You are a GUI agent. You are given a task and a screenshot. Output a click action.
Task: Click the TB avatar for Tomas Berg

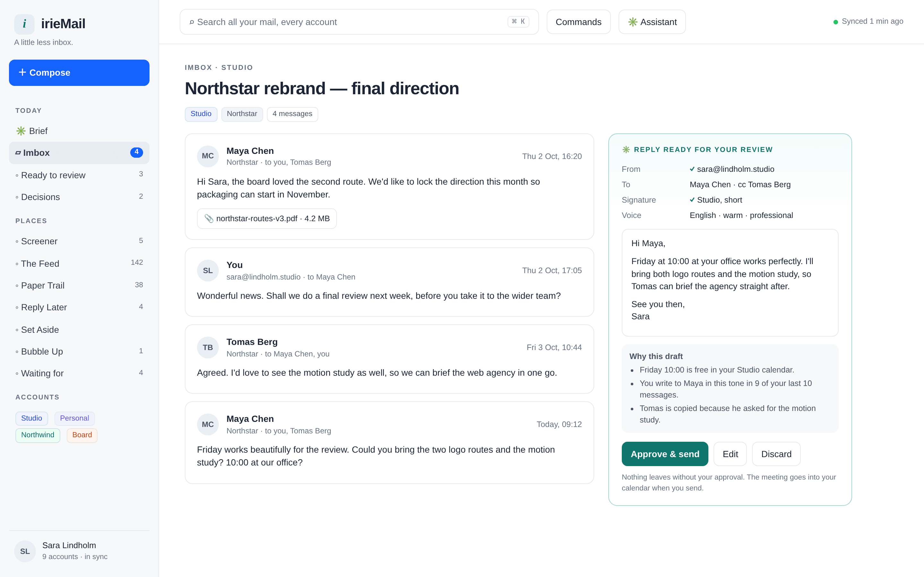point(208,347)
